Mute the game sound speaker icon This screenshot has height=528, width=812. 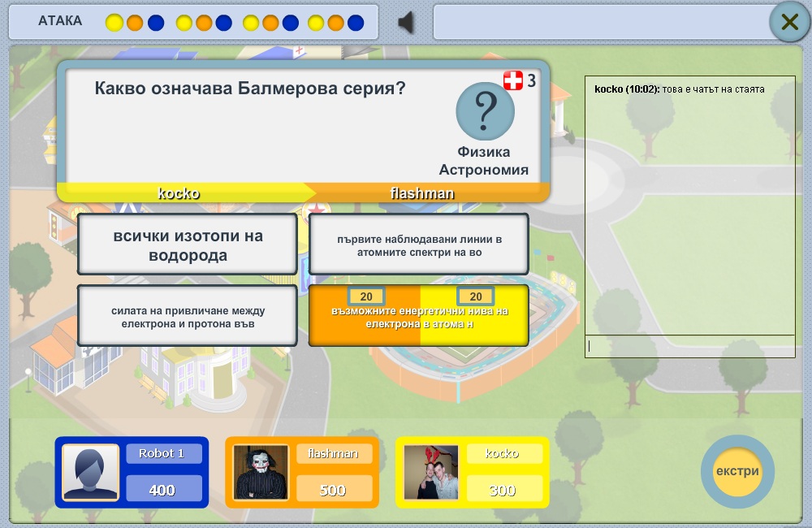click(x=406, y=22)
